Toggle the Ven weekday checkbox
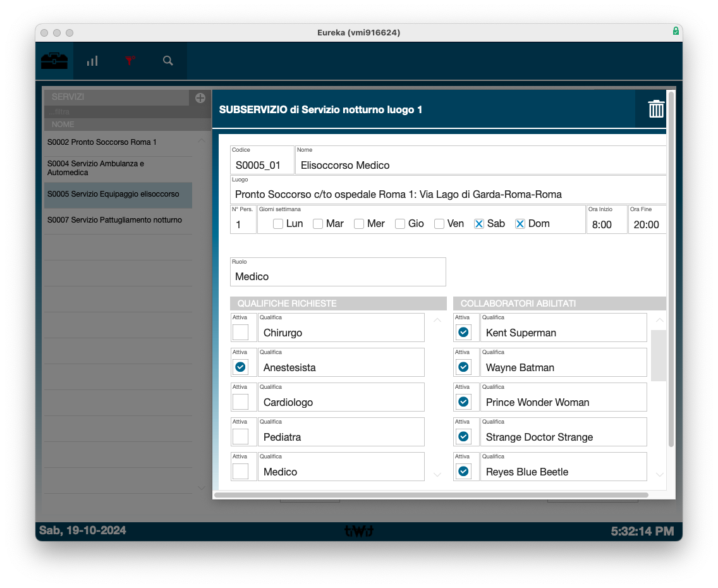 tap(439, 224)
